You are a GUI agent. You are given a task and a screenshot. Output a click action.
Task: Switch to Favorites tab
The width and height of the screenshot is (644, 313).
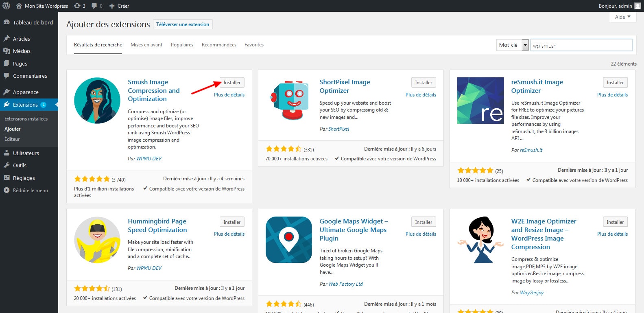254,45
